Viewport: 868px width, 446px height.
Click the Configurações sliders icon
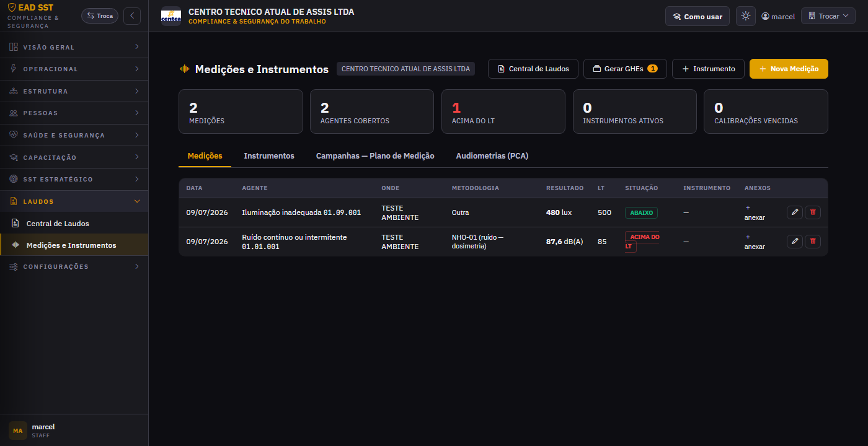[x=14, y=266]
